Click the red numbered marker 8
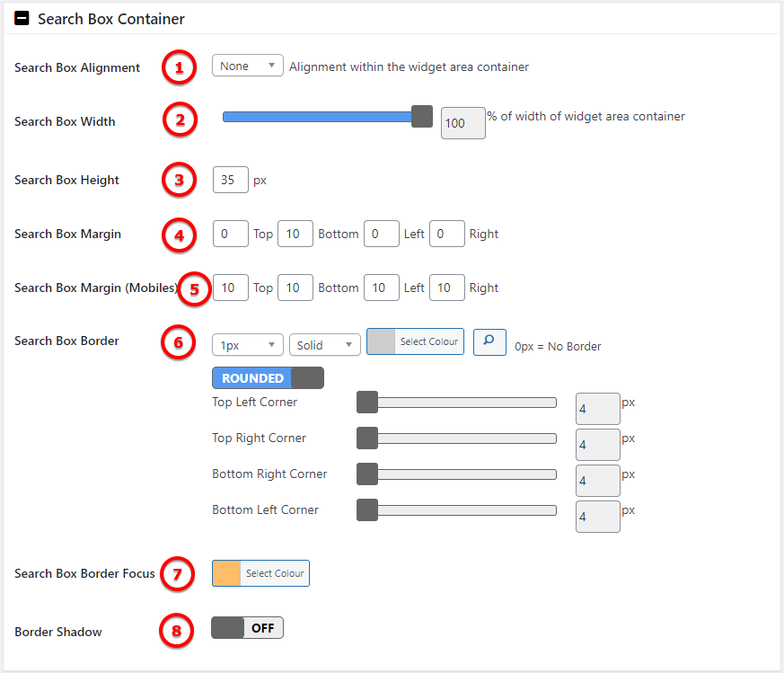The image size is (784, 673). 177,631
